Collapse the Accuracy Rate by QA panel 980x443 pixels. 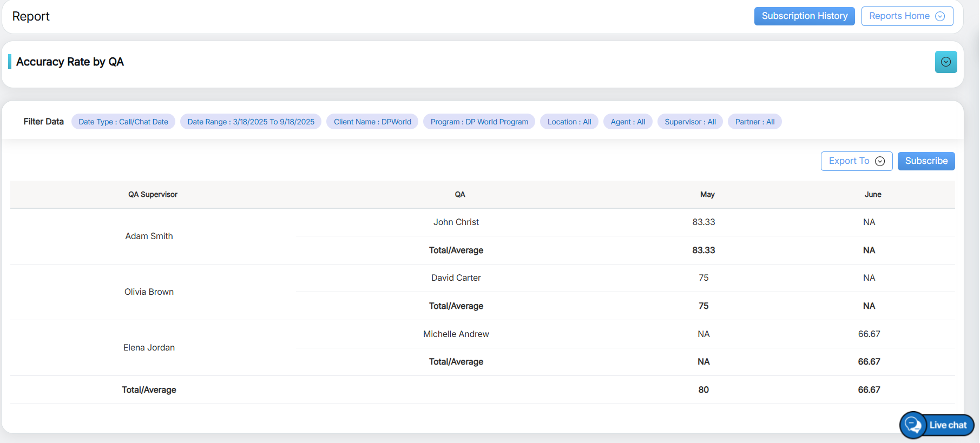pyautogui.click(x=945, y=62)
